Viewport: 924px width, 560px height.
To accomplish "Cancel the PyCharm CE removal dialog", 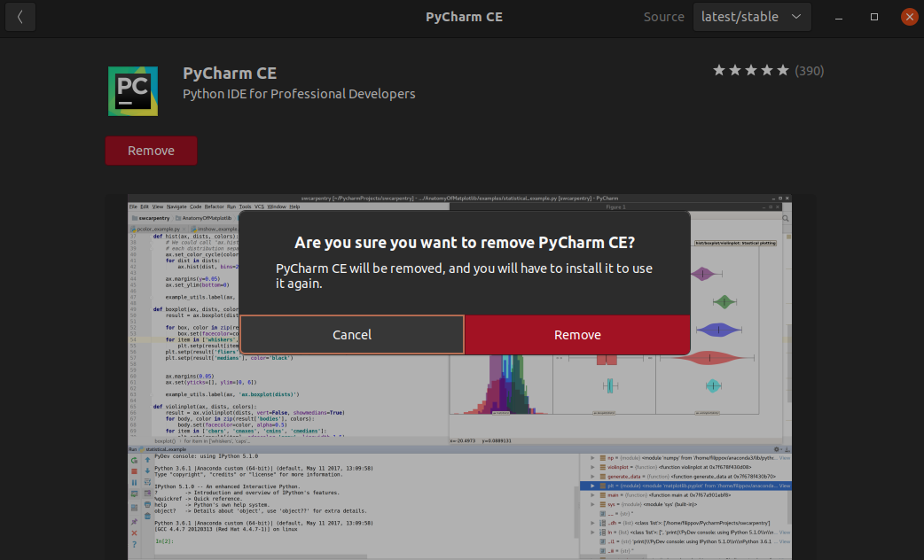I will (351, 335).
